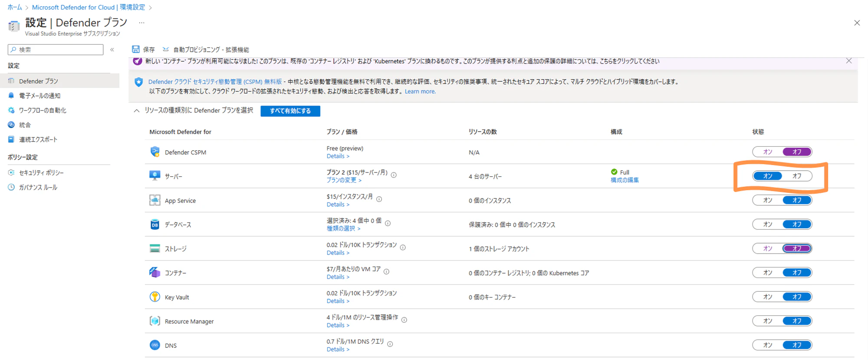Viewport: 868px width, 360px height.
Task: Open the ellipsis more options menu
Action: (x=141, y=23)
